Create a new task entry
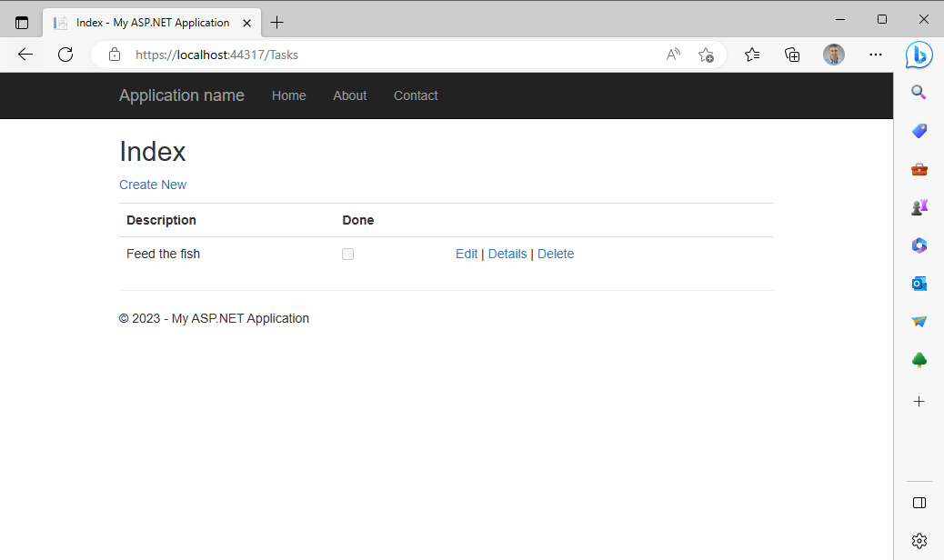This screenshot has width=944, height=560. coord(153,184)
